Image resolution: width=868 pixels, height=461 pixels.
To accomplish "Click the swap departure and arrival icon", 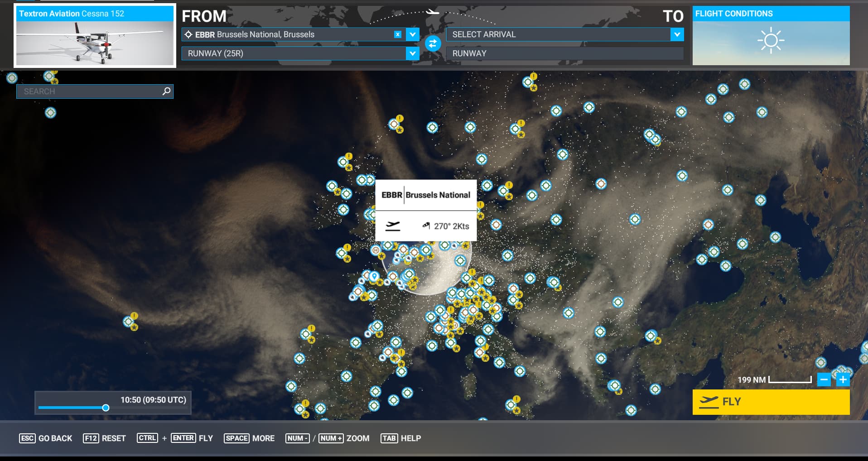I will 433,44.
